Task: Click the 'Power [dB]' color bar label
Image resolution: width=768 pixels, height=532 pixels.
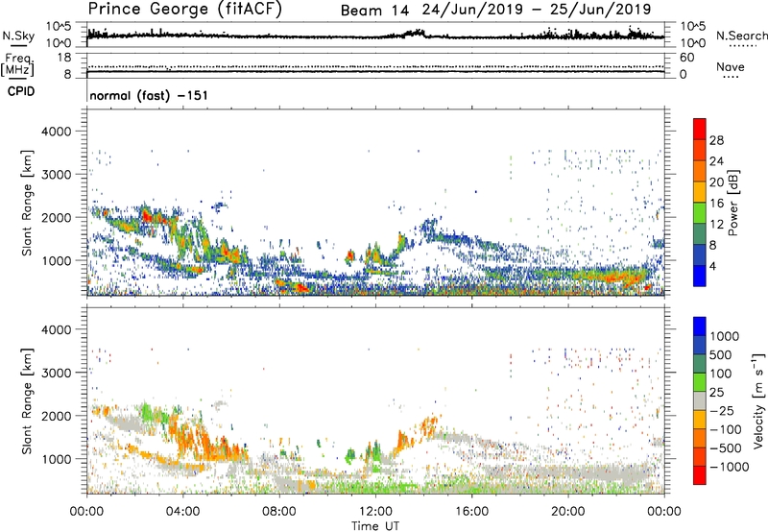Action: [732, 203]
